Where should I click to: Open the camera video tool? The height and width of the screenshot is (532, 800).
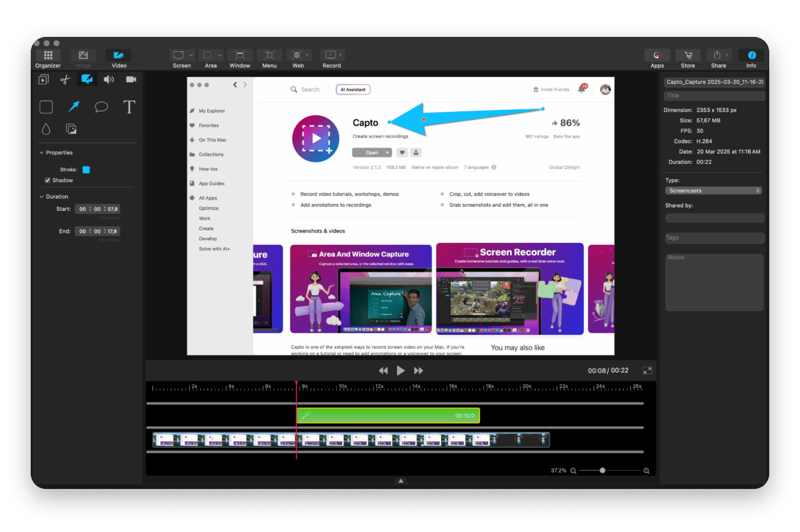pos(131,79)
